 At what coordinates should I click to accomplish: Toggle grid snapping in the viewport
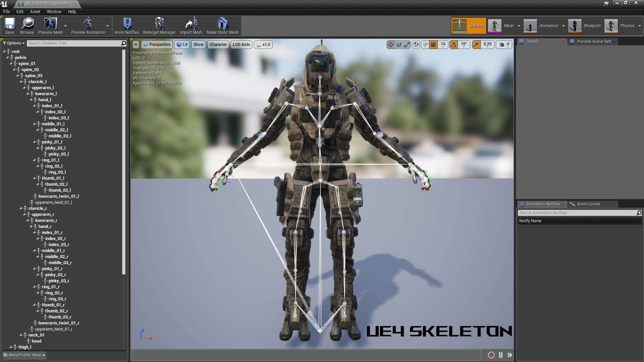coord(433,44)
